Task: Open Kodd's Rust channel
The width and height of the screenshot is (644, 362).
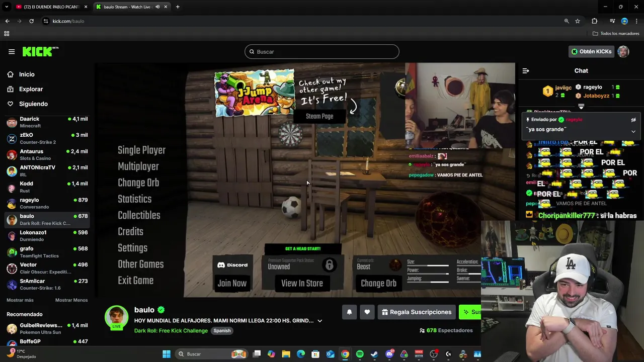Action: pos(47,187)
